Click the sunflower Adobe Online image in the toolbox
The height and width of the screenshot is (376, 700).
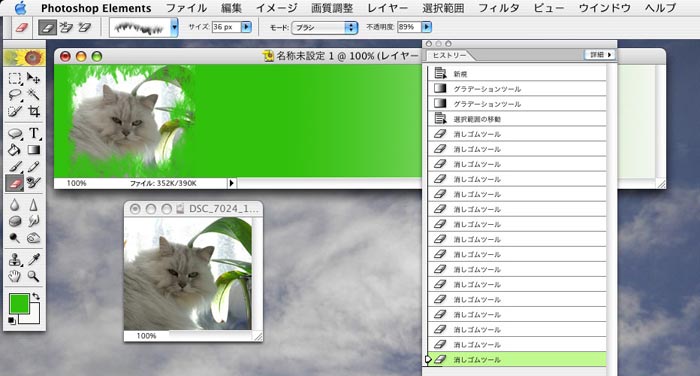pos(25,58)
